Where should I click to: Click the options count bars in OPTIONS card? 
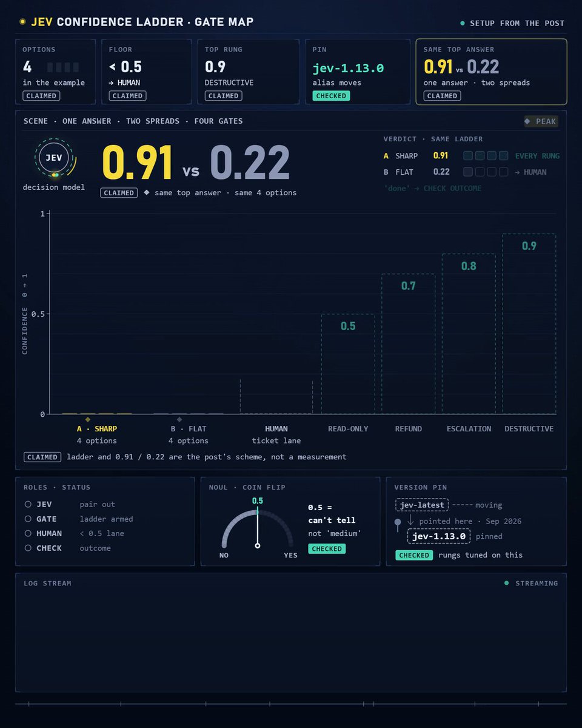click(x=62, y=67)
